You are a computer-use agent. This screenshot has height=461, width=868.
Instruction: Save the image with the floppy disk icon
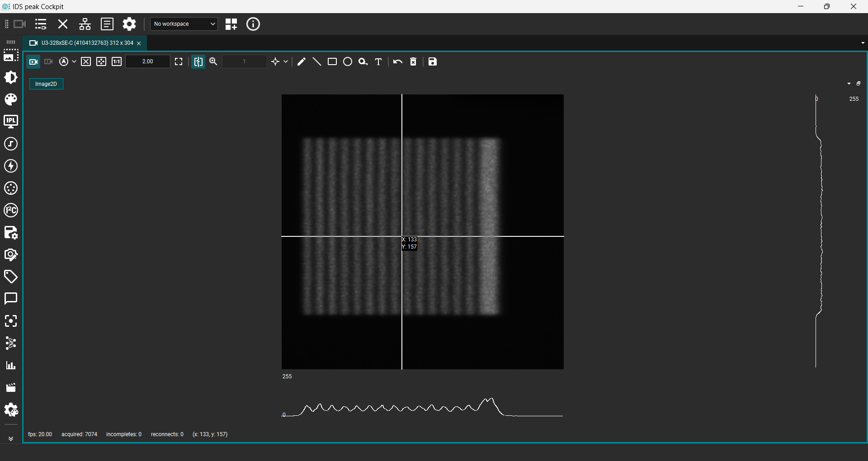(433, 62)
